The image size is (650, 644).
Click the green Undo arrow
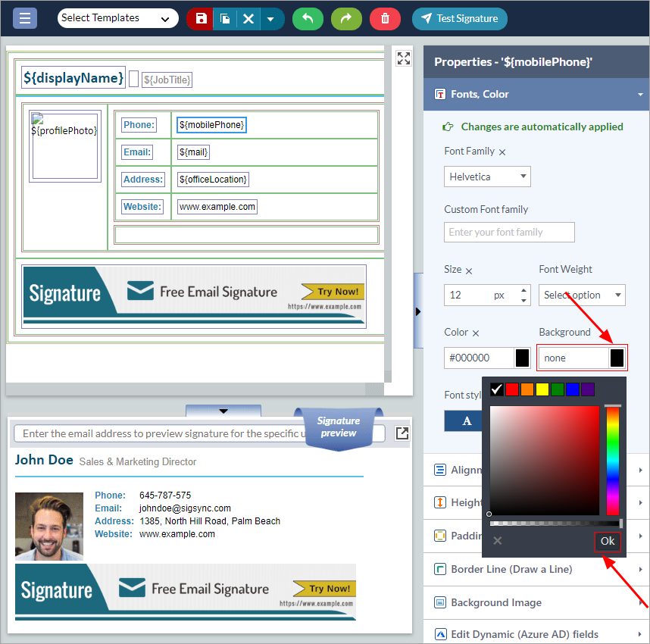click(308, 19)
